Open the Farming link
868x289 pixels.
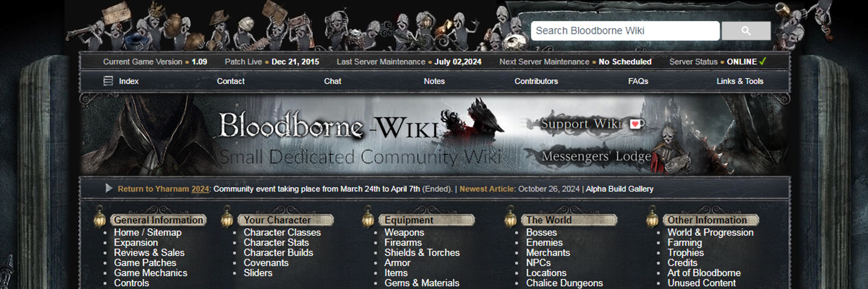[685, 242]
